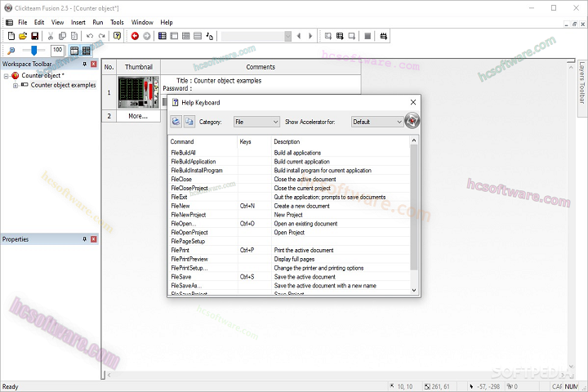Open the File menu

23,23
